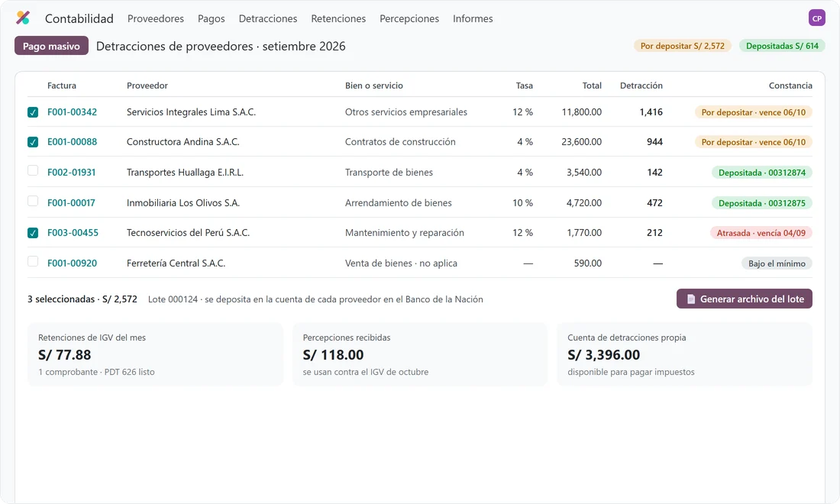Screen dimensions: 840x504
Task: Check the checkbox for invoice F001-00920
Action: (33, 262)
